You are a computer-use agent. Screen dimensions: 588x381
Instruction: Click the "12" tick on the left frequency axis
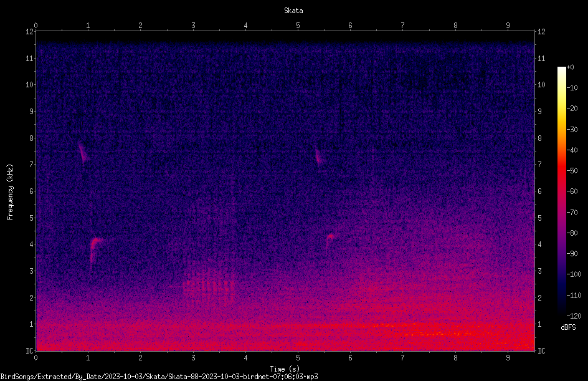[x=30, y=32]
